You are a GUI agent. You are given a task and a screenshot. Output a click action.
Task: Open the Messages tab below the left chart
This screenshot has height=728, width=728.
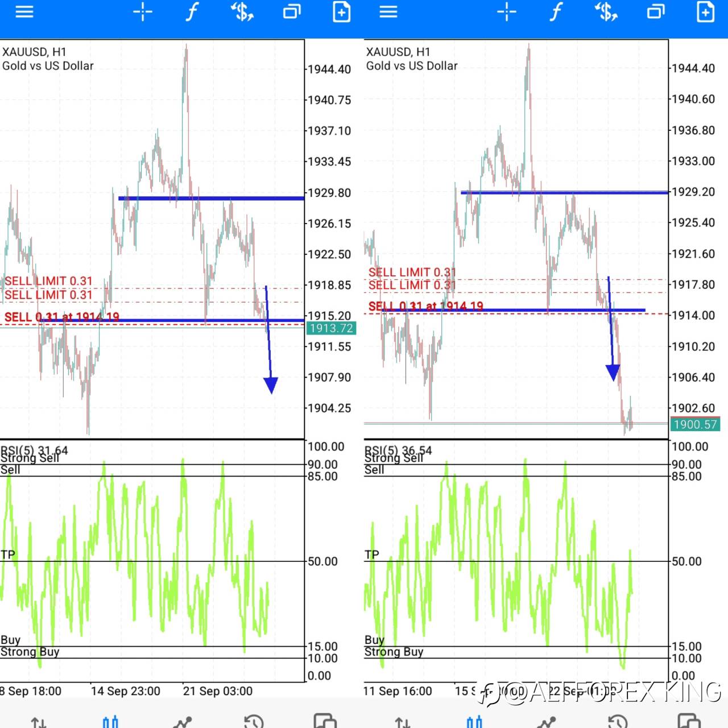pos(325,721)
